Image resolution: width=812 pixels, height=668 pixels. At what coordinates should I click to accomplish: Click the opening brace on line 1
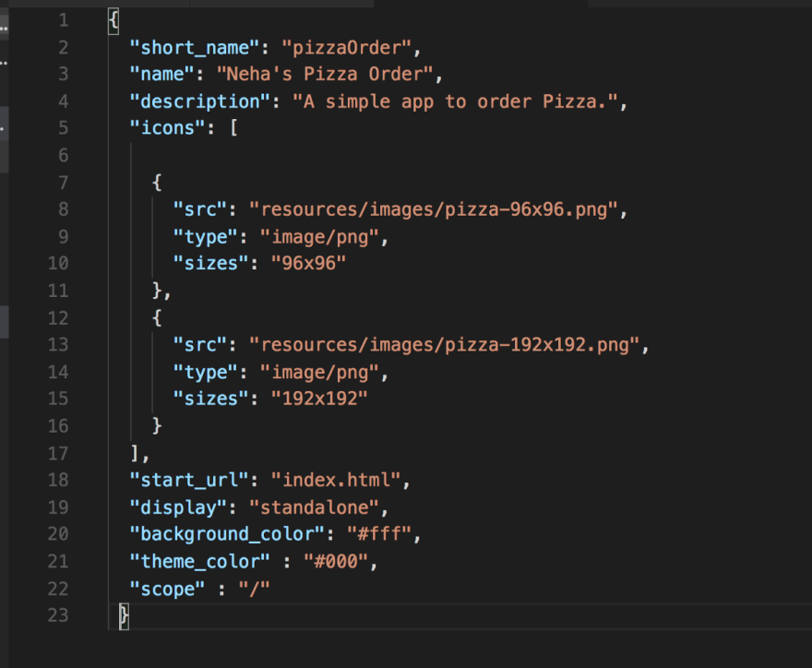click(113, 20)
